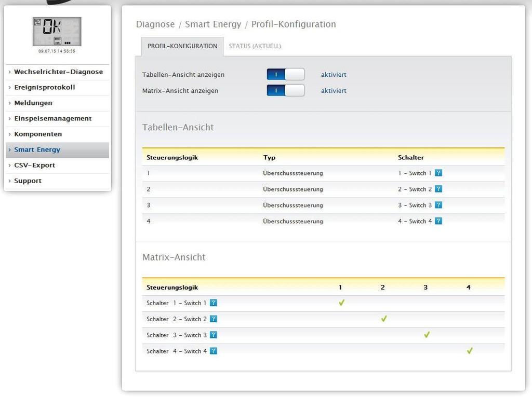Click aktiviert beside Matrix-Ansicht anzeigen

tap(334, 91)
